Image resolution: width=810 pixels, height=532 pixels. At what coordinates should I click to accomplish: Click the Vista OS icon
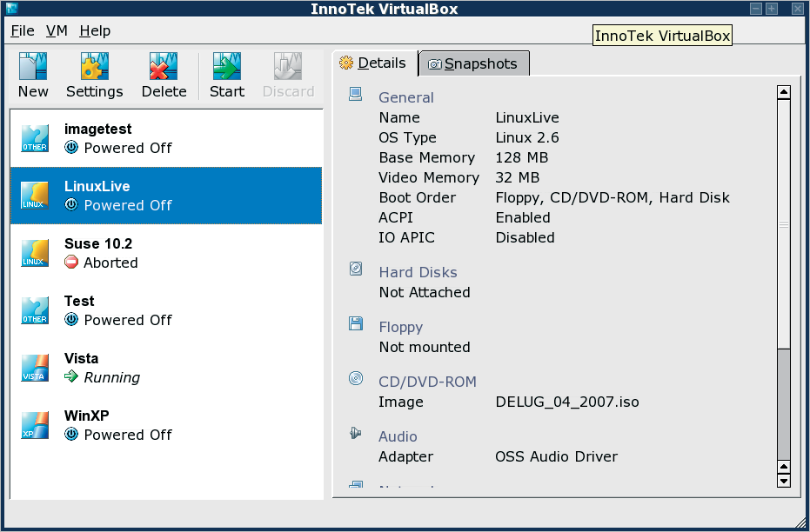coord(35,368)
